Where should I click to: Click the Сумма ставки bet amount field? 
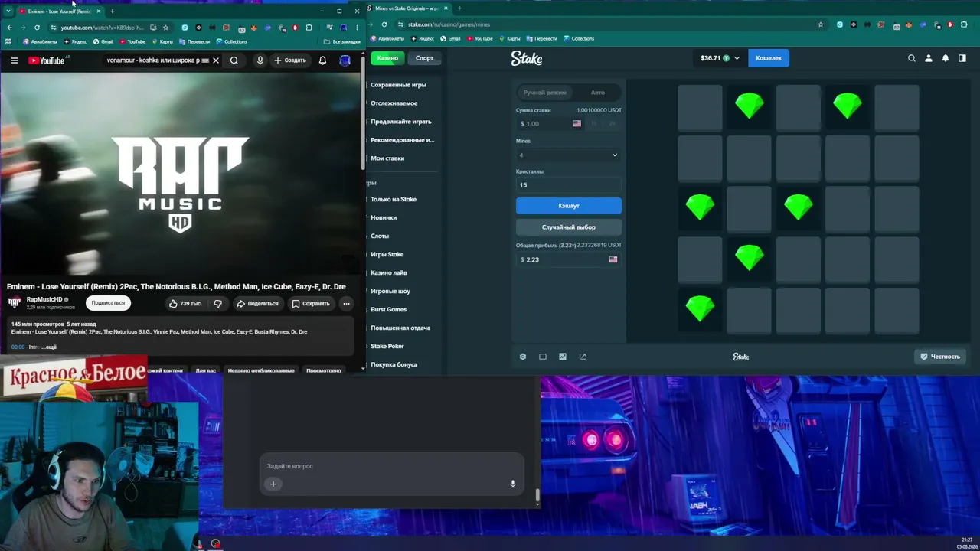[544, 123]
